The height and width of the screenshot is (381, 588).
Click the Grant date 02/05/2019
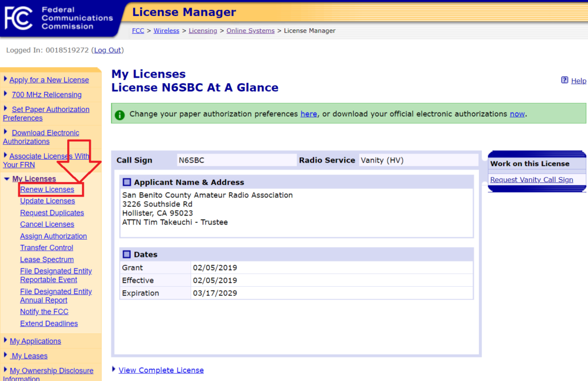click(x=215, y=268)
